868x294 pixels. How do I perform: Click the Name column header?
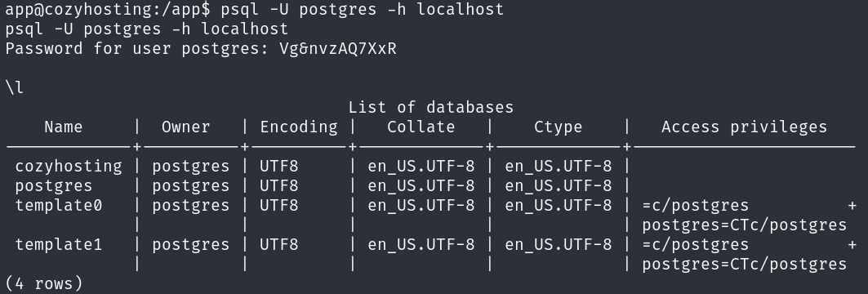point(64,127)
